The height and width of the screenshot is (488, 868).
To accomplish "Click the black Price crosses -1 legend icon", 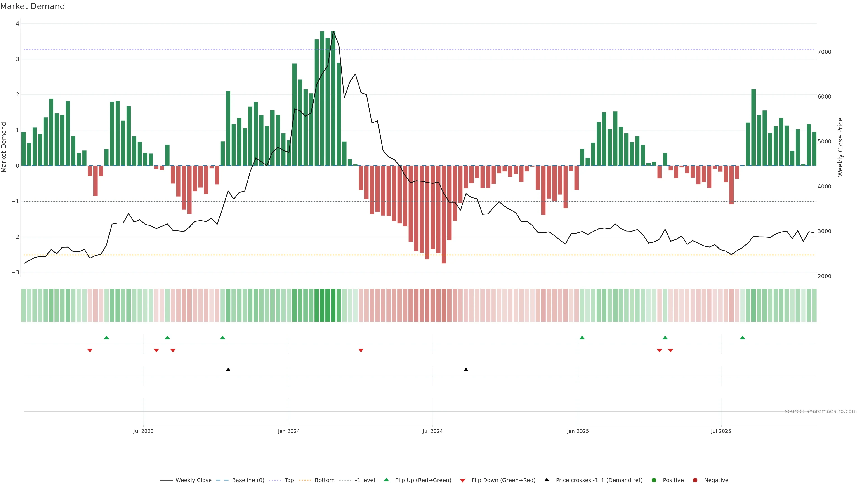I will click(x=547, y=480).
